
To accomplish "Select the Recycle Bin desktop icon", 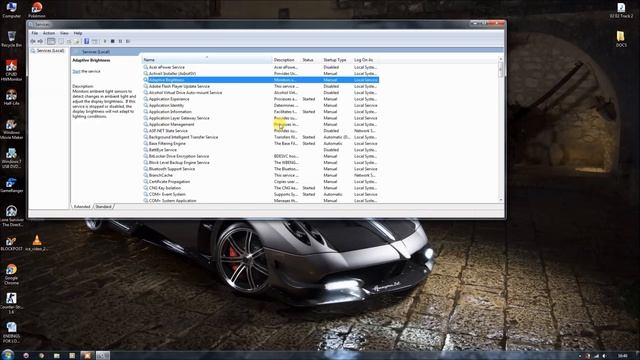I will pyautogui.click(x=11, y=39).
